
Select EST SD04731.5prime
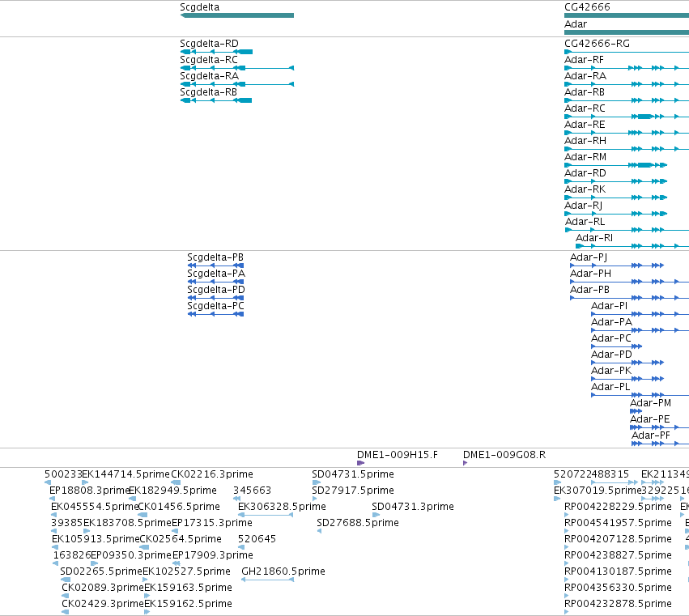353,474
